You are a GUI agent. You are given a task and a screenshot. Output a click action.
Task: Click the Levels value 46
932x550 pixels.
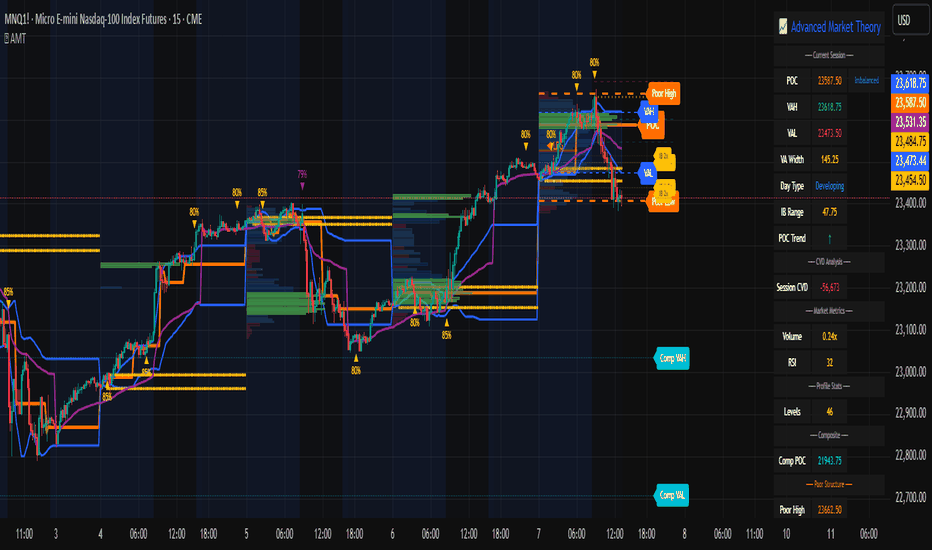point(829,411)
